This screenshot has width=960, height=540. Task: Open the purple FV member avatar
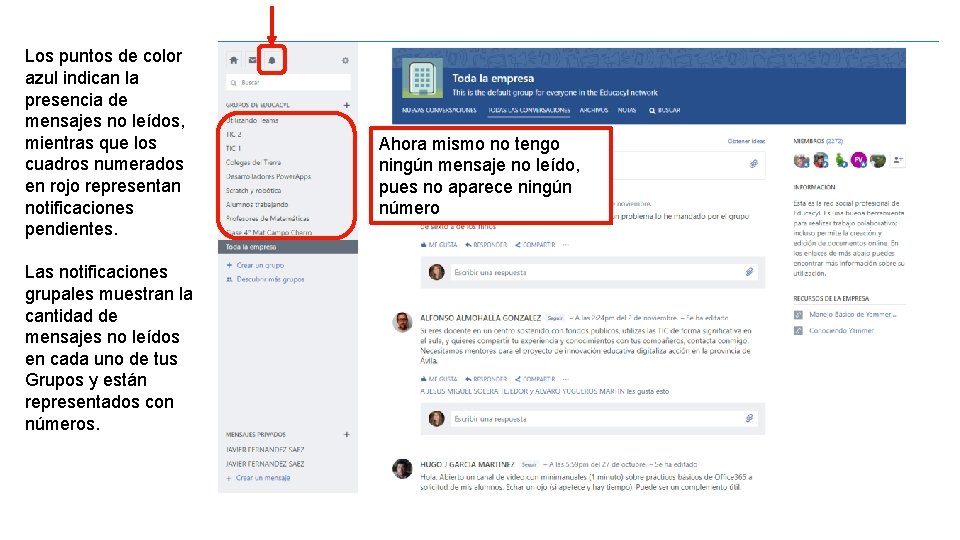click(x=859, y=160)
